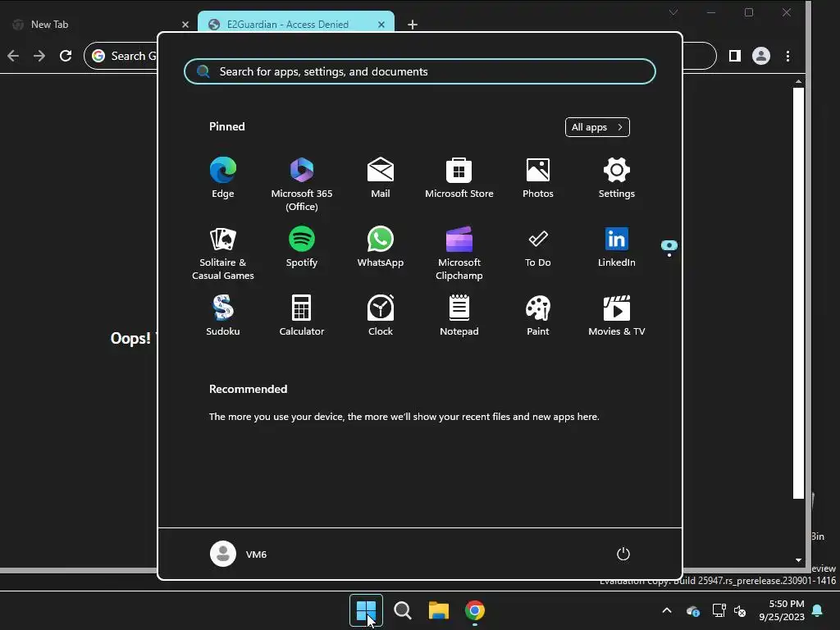Click Chrome page scrollbar down arrow

(798, 559)
